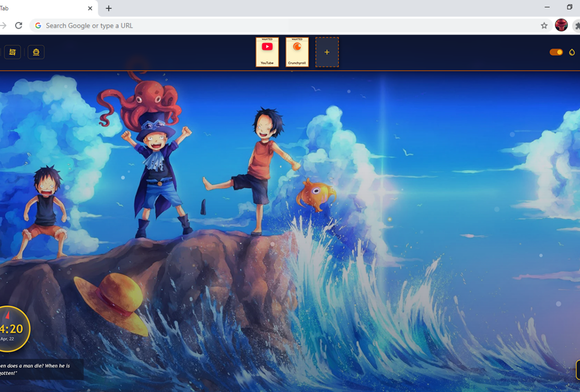Switch off the orange toggle
Screen dimensions: 580x392
556,52
